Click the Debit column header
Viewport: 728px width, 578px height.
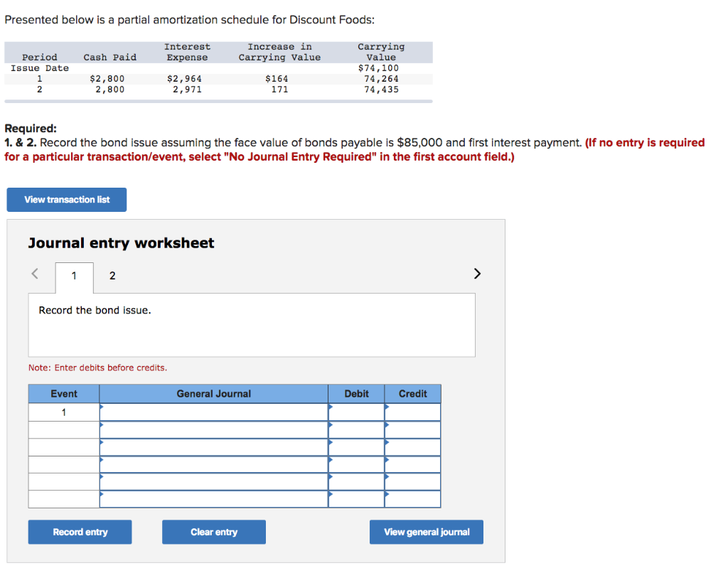point(356,394)
